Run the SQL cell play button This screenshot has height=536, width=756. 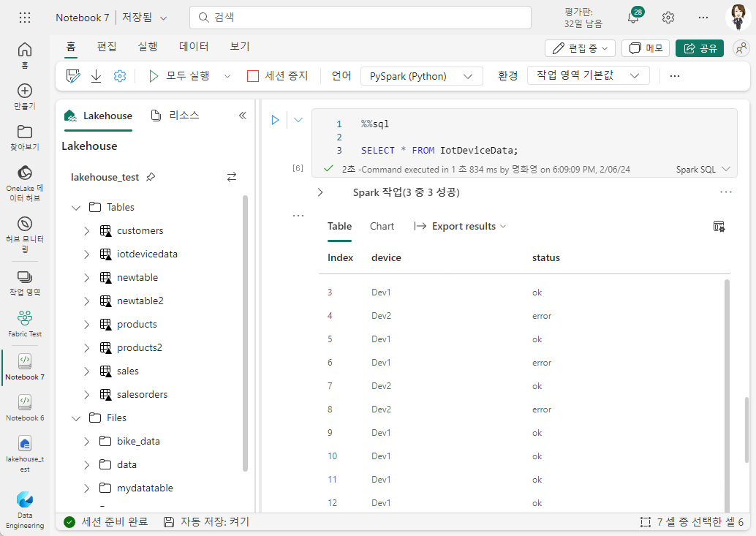click(x=275, y=119)
